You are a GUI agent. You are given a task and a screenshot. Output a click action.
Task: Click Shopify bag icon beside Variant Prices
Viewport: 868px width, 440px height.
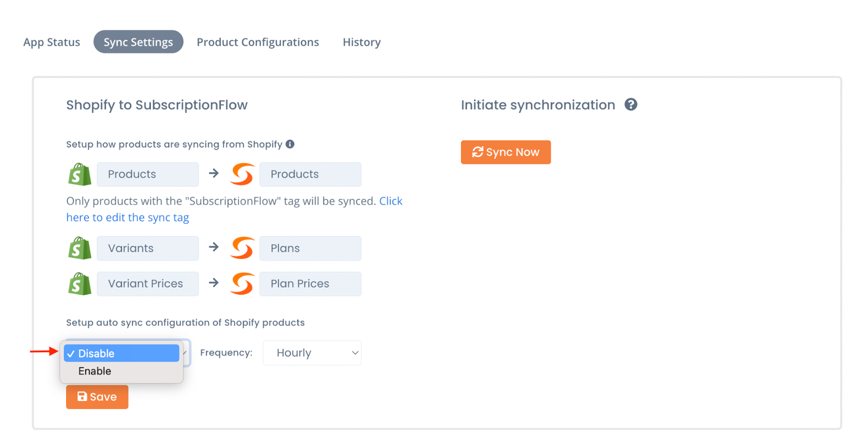point(79,284)
